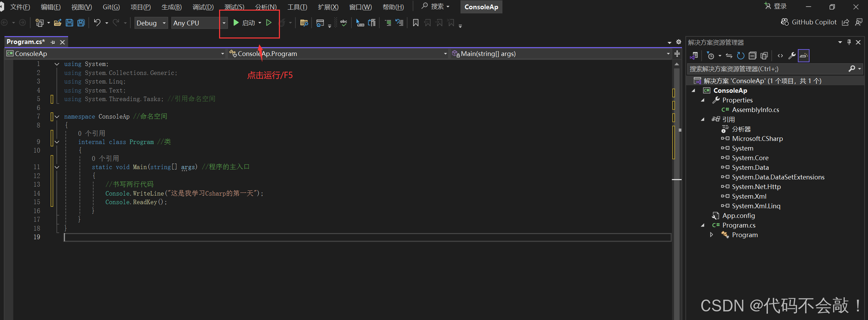This screenshot has height=320, width=868.
Task: Toggle Sync with Active Document arrows
Action: point(729,56)
